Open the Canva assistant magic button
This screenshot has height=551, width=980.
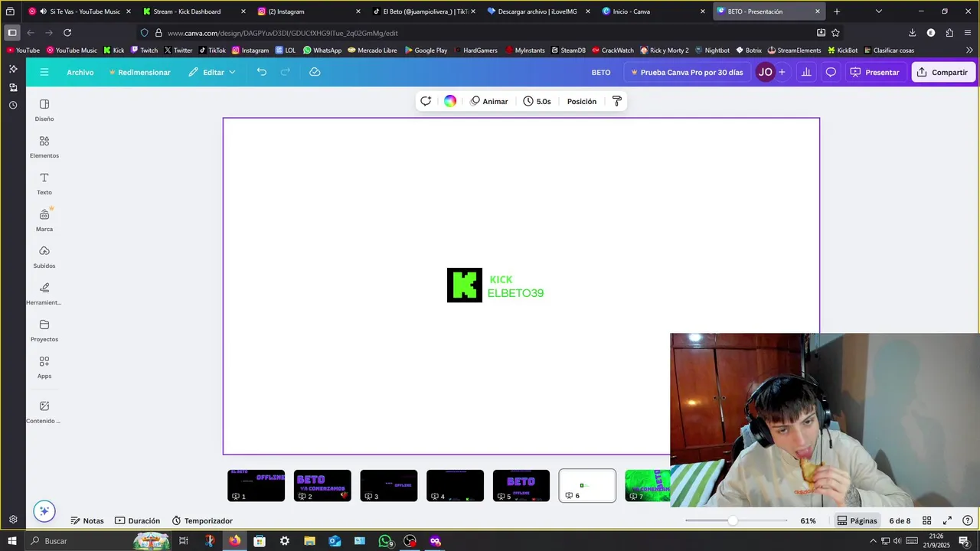tap(44, 511)
